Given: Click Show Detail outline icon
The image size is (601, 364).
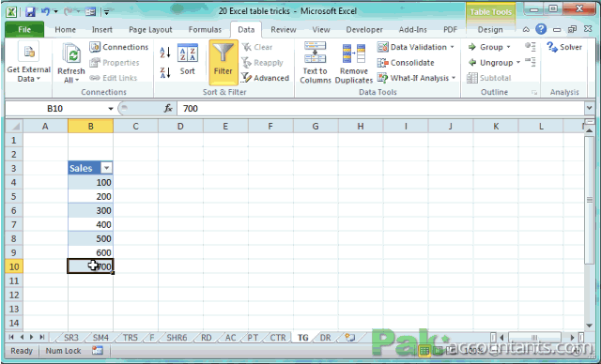Looking at the screenshot, I should coord(531,47).
